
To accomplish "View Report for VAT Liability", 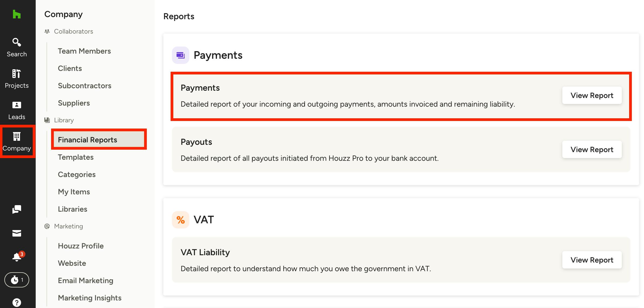I will coord(592,260).
